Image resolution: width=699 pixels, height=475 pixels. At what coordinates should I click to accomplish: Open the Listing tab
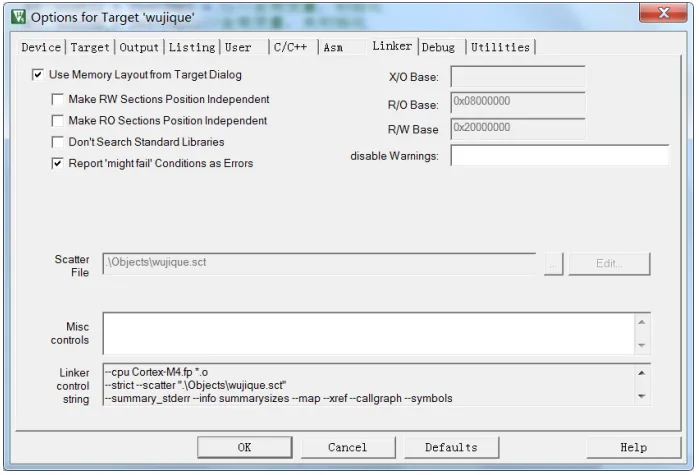point(192,47)
